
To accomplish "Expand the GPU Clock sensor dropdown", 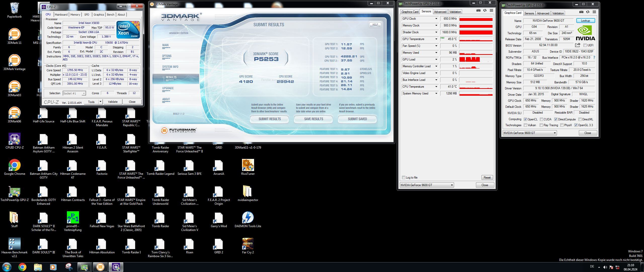I will click(x=436, y=19).
